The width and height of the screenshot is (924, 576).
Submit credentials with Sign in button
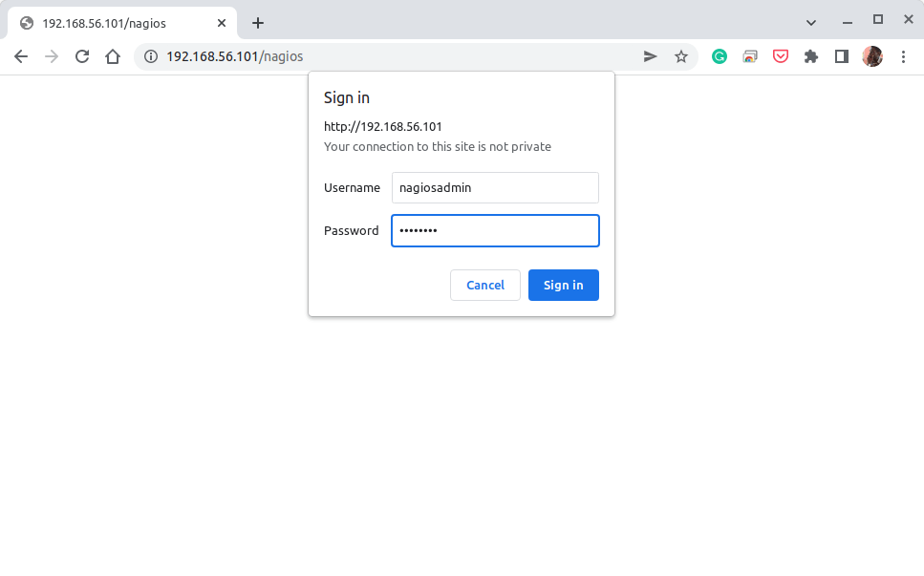[x=564, y=285]
